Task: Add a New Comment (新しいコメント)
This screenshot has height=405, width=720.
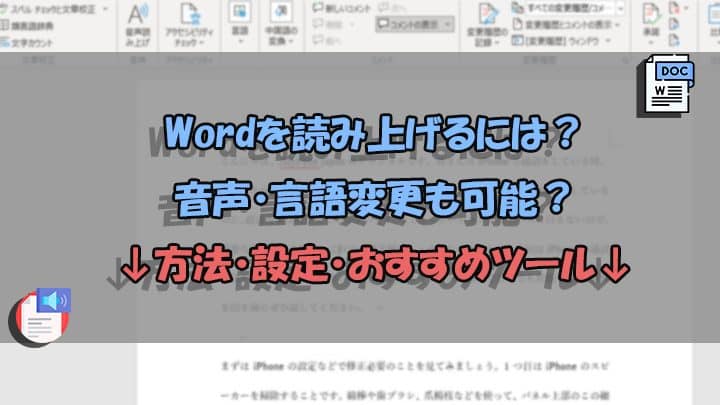Action: [x=342, y=8]
